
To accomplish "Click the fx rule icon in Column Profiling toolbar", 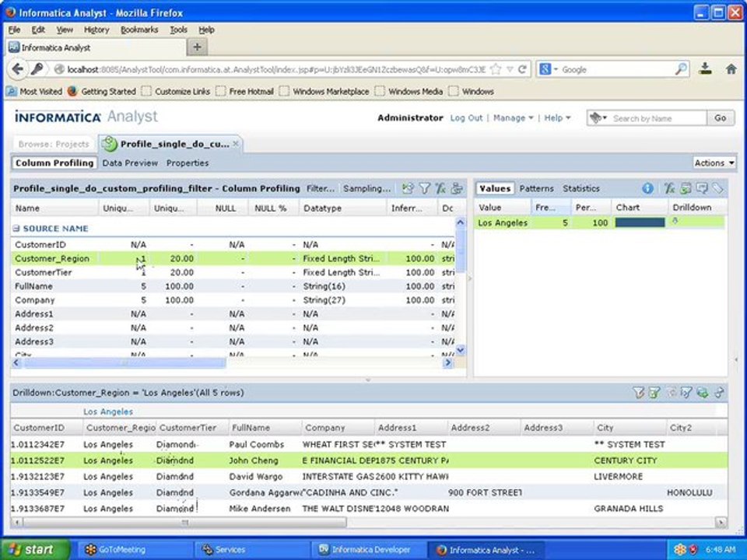I will click(440, 188).
